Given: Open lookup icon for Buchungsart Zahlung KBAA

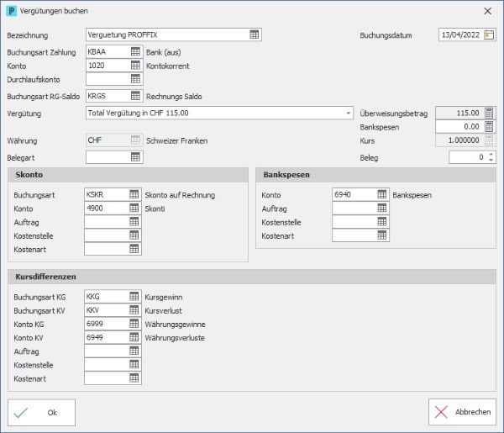Looking at the screenshot, I should pyautogui.click(x=135, y=52).
